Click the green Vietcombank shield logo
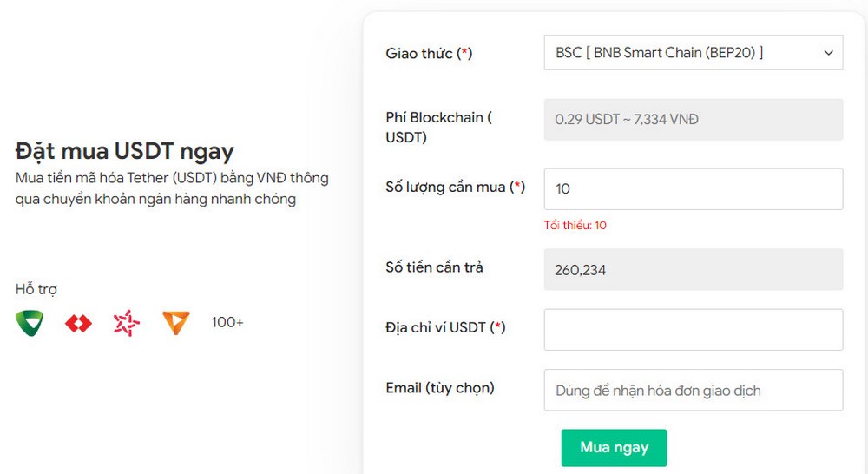Screen dimensions: 868x474 point(30,323)
